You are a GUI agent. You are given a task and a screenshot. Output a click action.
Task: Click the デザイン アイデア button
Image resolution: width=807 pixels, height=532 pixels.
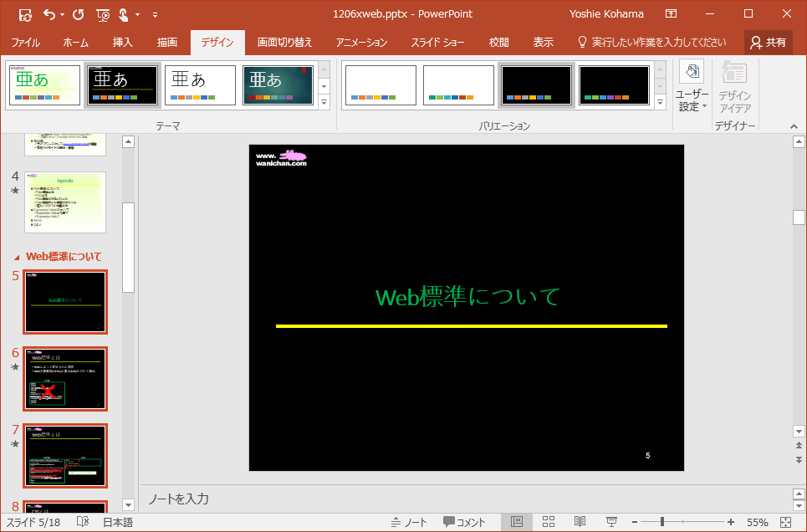(x=734, y=86)
